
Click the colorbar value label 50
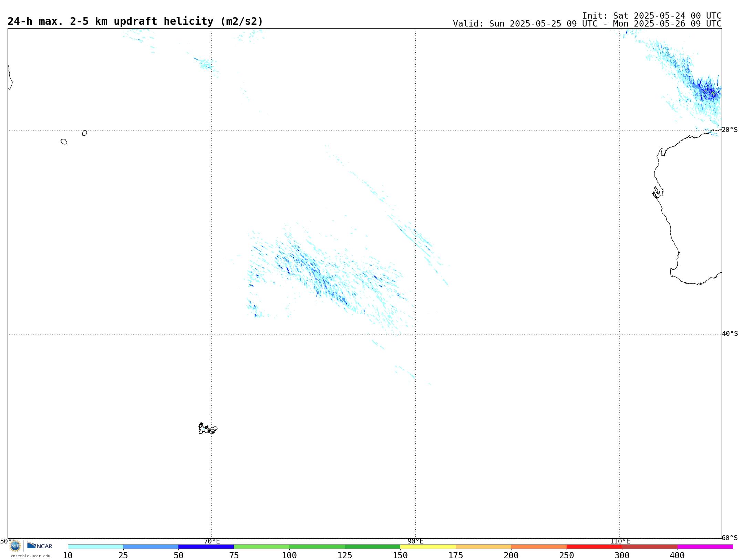(x=179, y=556)
